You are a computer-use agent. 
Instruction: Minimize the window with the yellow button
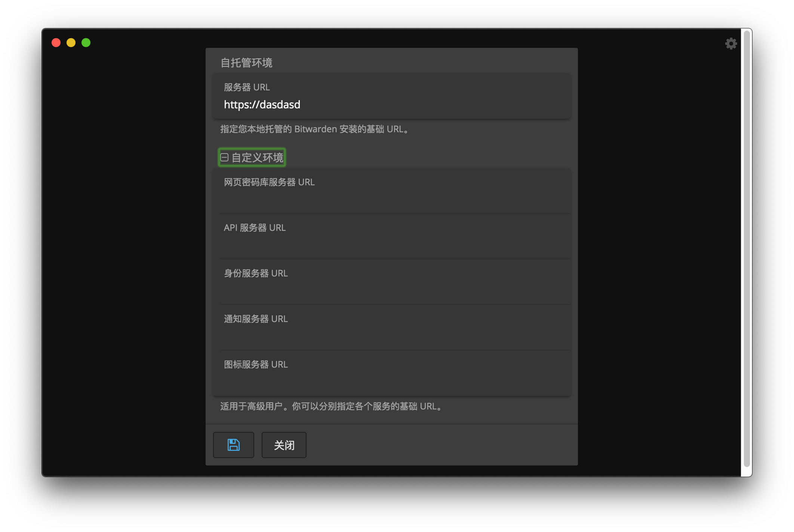coord(71,43)
